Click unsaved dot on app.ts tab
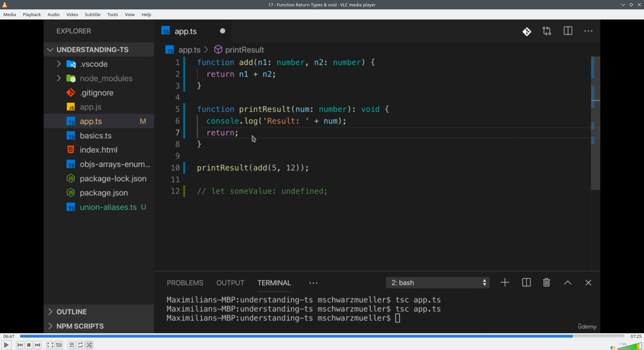 223,31
